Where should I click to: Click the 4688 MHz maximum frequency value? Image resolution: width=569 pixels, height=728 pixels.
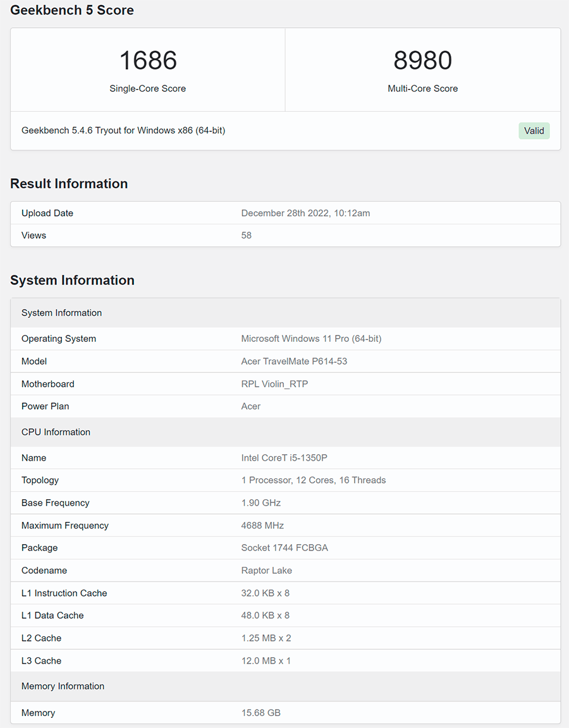[x=262, y=526]
